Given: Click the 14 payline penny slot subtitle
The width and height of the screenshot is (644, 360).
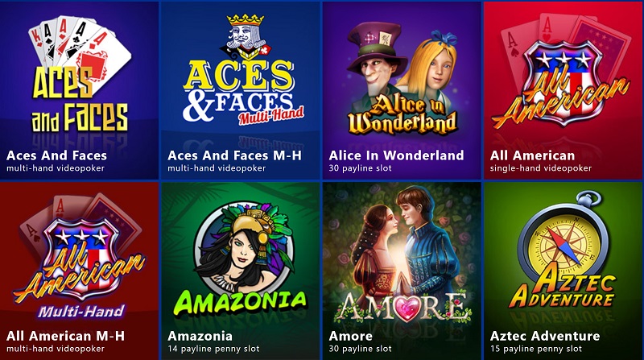Looking at the screenshot, I should pos(213,349).
